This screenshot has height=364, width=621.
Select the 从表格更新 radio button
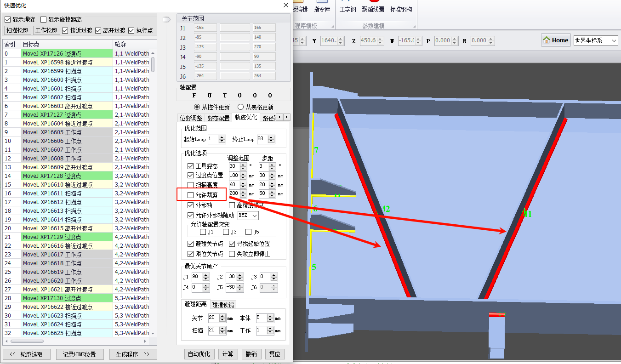pyautogui.click(x=240, y=107)
